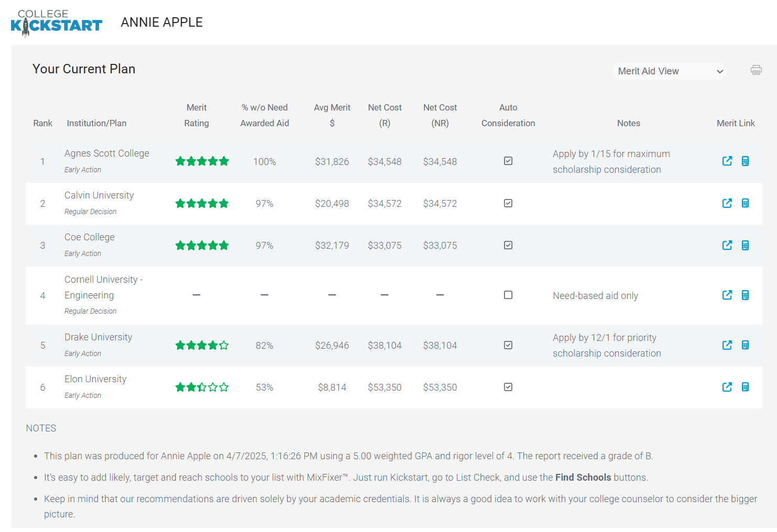This screenshot has height=532, width=777.
Task: Click the Net Cost (R) column header
Action: click(385, 115)
